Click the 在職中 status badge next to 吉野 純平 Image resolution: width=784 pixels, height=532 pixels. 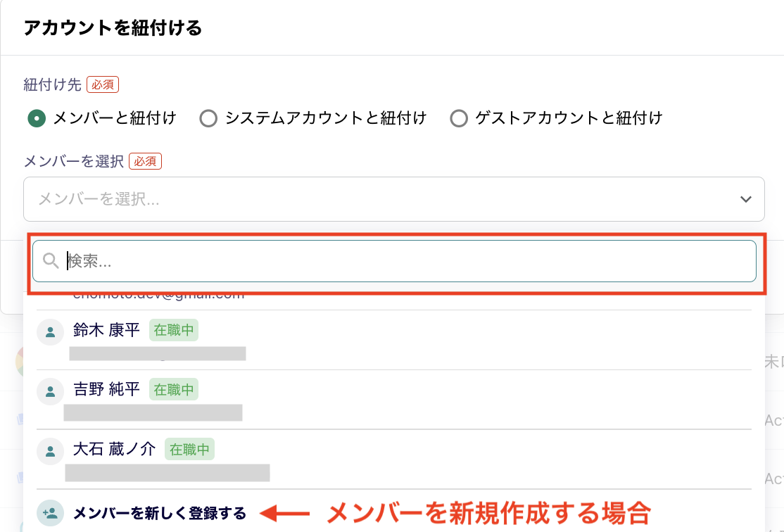click(173, 389)
